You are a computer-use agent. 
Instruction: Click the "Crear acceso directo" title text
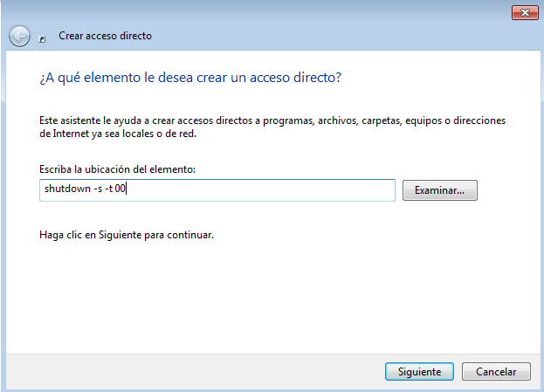click(105, 37)
